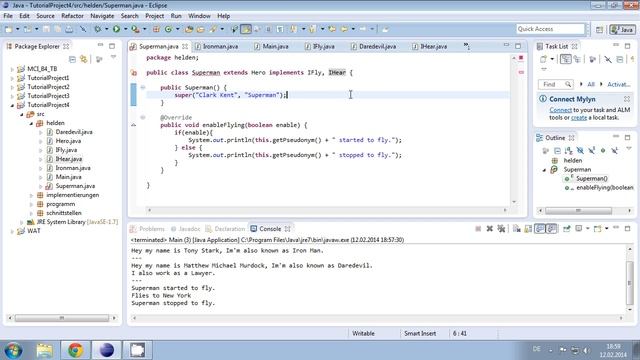
Task: Open the Run button dropdown arrow
Action: point(125,29)
